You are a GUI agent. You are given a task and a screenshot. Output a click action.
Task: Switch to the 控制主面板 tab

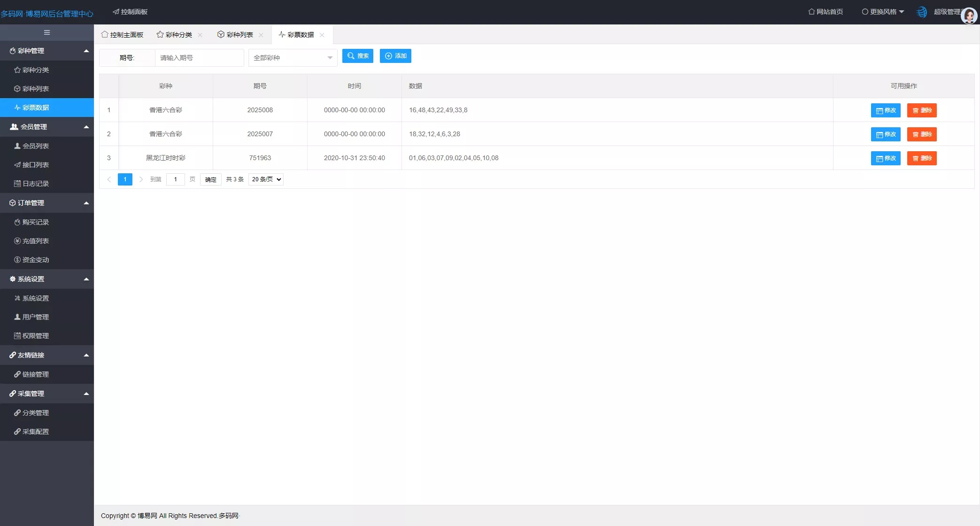pos(123,34)
